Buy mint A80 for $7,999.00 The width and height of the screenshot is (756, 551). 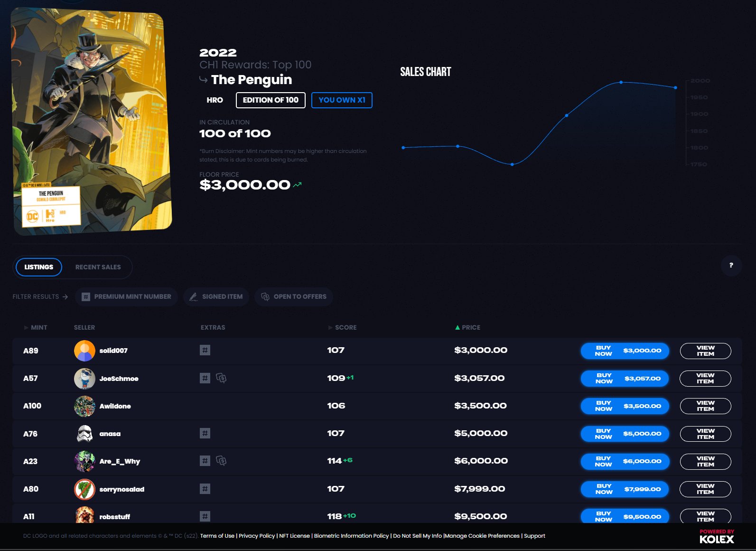click(x=625, y=489)
